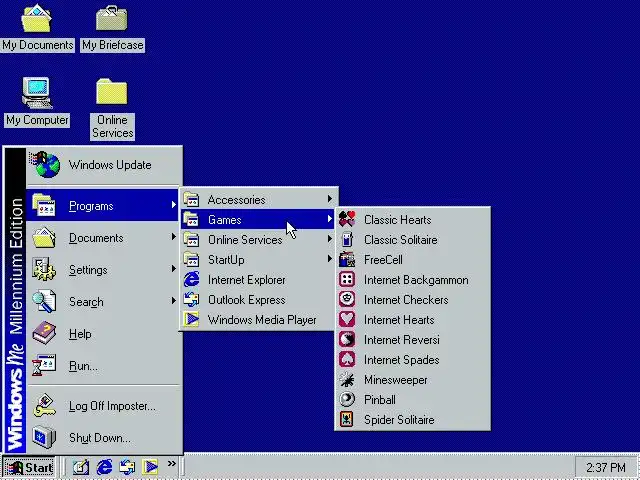The image size is (640, 480).
Task: Choose Run... from the Start menu
Action: coord(102,366)
